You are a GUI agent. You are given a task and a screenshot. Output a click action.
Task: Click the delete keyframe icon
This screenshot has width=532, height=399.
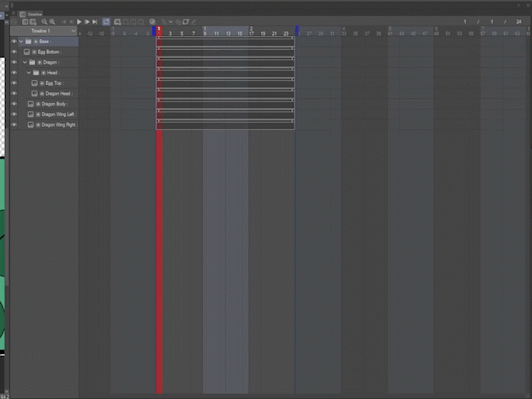[x=178, y=22]
